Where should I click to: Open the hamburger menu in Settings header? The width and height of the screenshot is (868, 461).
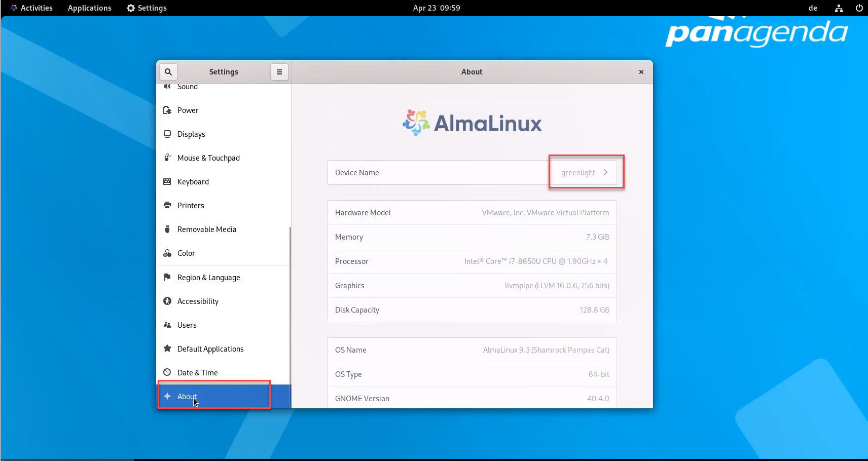tap(279, 72)
